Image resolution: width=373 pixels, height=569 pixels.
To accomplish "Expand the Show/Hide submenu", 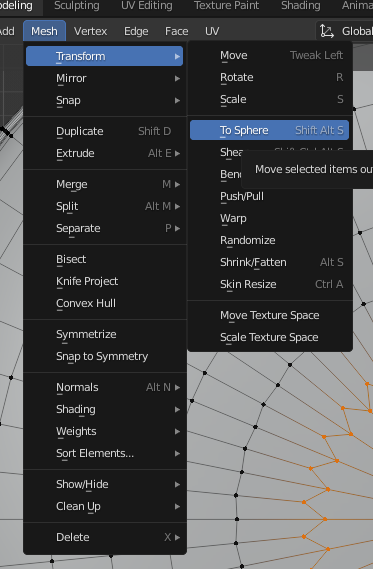I will tap(104, 484).
